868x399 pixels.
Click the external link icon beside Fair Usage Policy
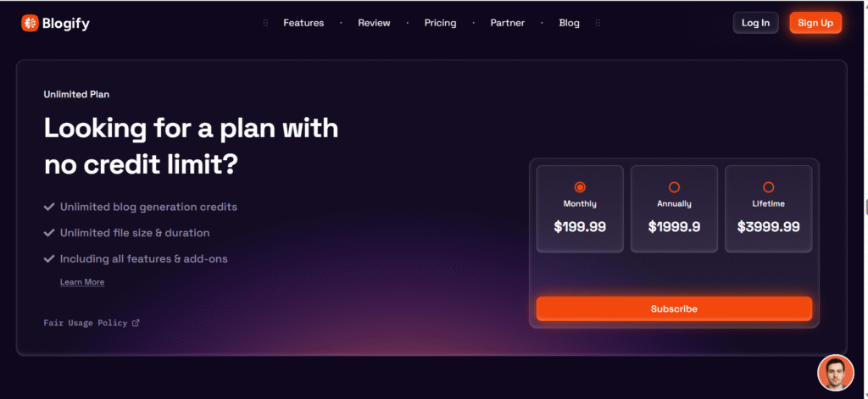point(136,323)
